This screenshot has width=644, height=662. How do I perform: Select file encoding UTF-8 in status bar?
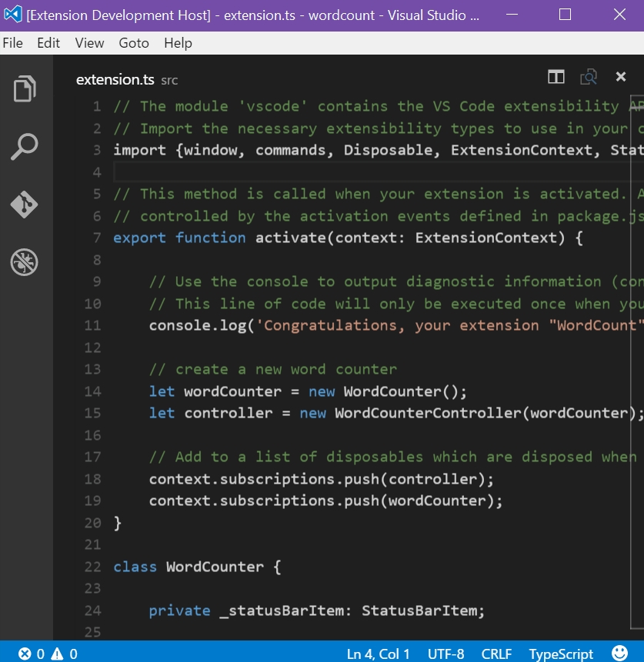click(445, 654)
